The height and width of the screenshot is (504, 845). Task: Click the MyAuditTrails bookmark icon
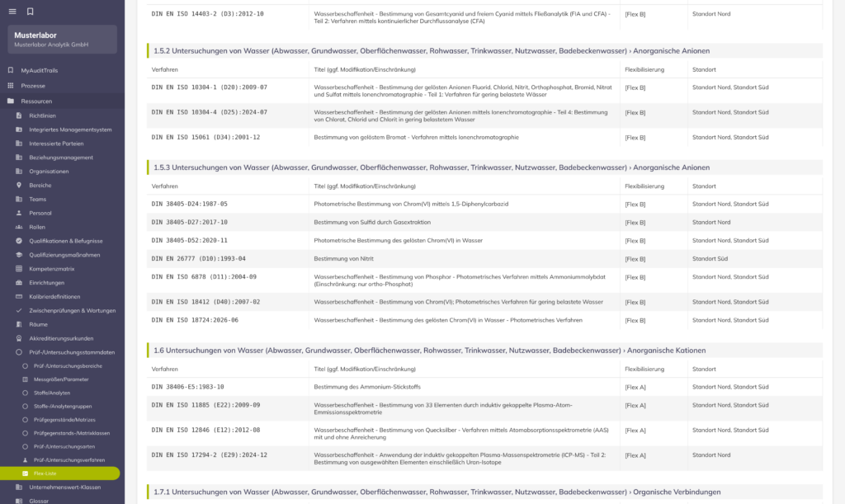pos(10,70)
